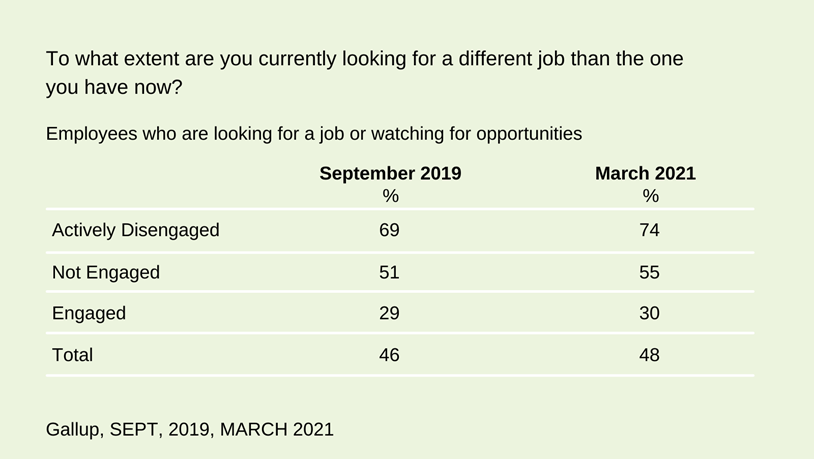The width and height of the screenshot is (814, 459).
Task: Select the standalone Engaged row label
Action: tap(89, 313)
